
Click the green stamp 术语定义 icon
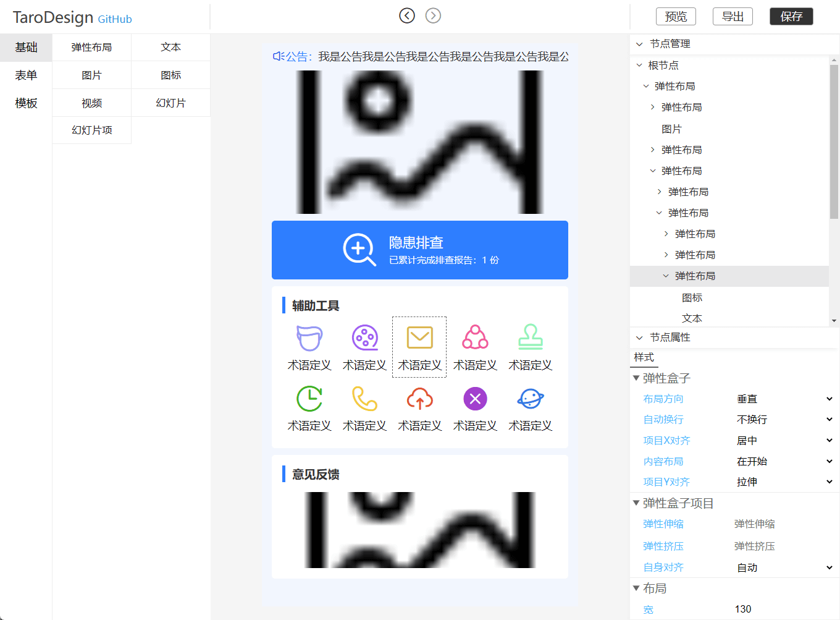(x=531, y=338)
